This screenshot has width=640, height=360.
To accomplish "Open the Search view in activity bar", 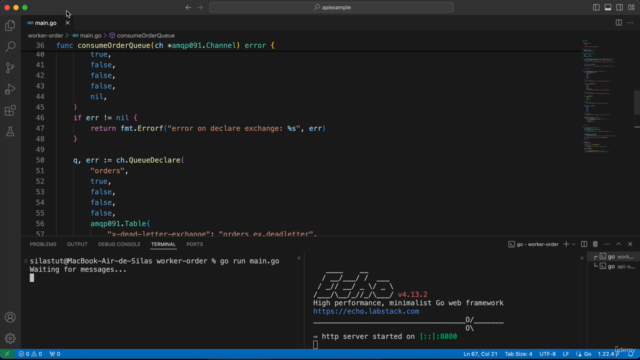I will (10, 47).
